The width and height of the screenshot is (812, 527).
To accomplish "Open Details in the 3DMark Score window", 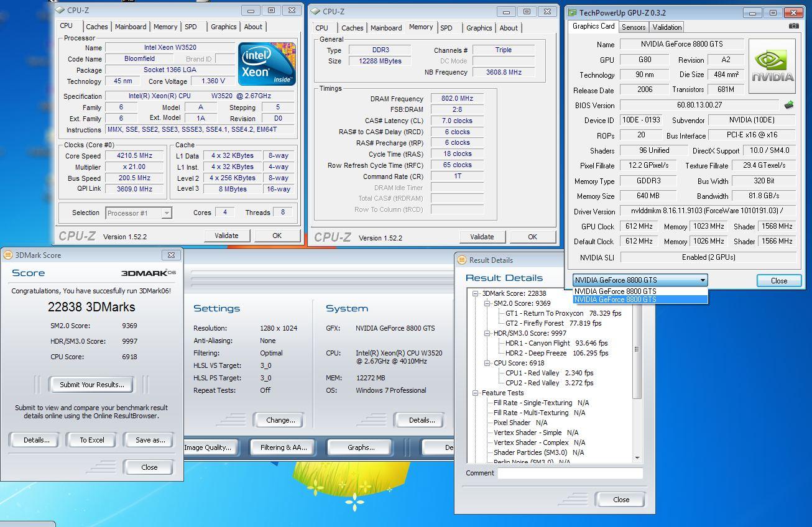I will tap(36, 440).
